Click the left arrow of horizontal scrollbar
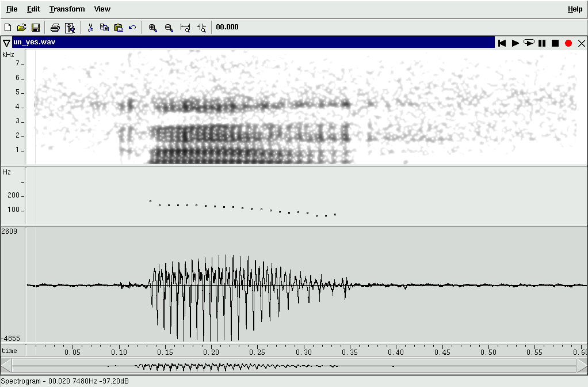This screenshot has height=387, width=588. click(6, 366)
